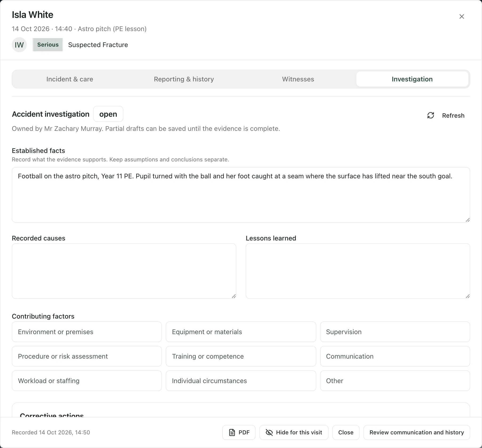Click the PDF document icon

tap(232, 432)
